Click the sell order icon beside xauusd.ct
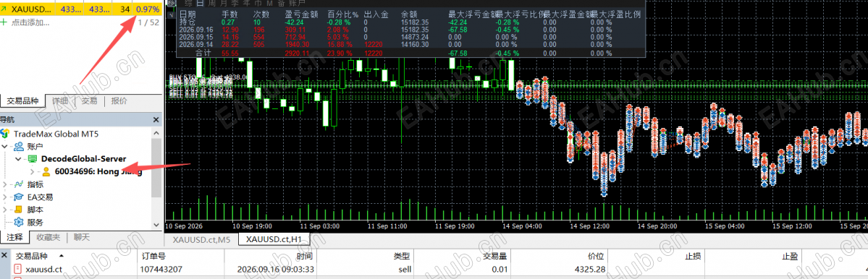868x279 pixels. coord(18,269)
